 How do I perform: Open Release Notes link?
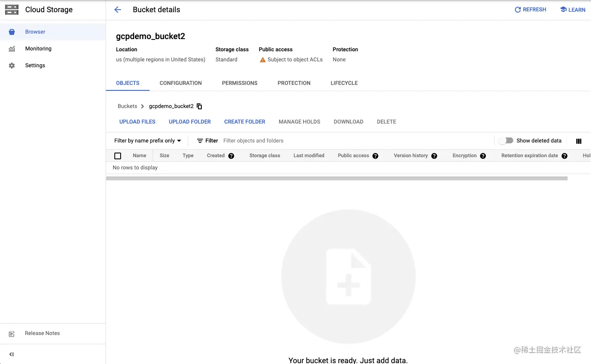pos(42,333)
